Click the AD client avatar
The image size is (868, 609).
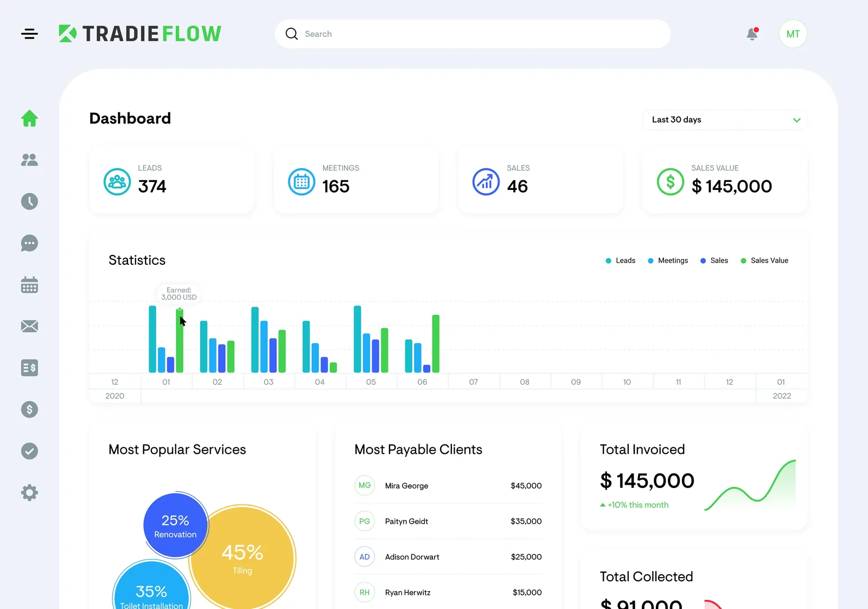pyautogui.click(x=365, y=557)
